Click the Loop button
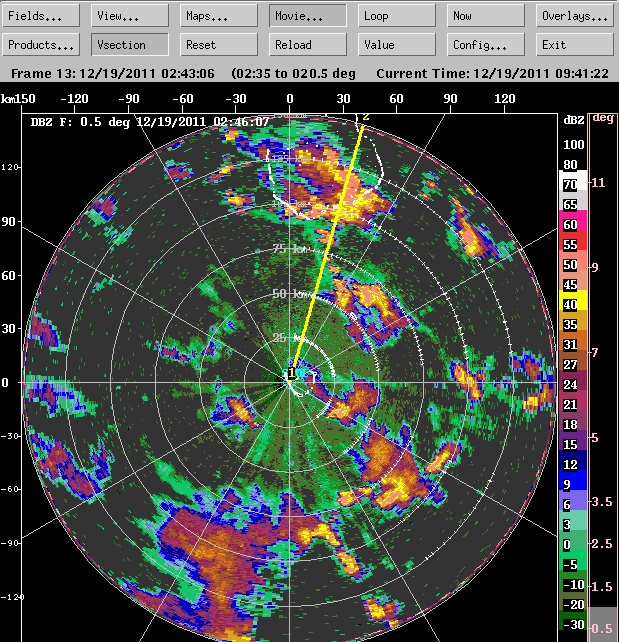The height and width of the screenshot is (642, 619). click(x=397, y=16)
